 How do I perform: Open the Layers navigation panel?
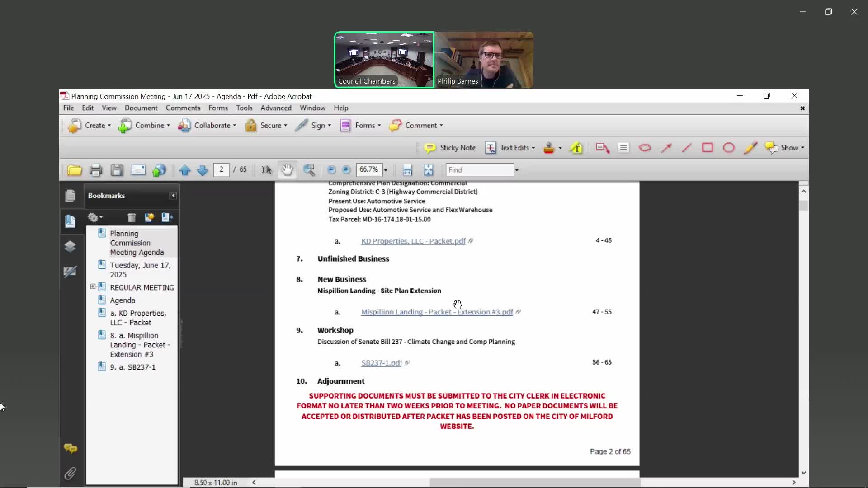click(x=70, y=246)
